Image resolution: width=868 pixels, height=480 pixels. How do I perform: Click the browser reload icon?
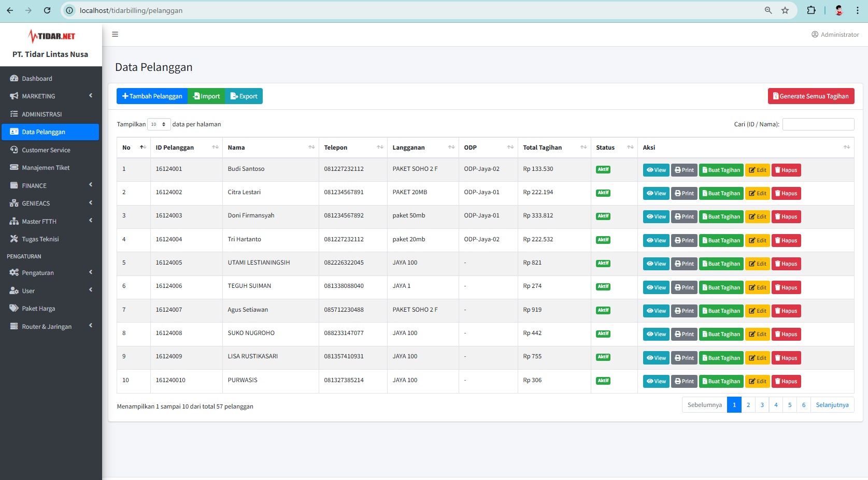[x=47, y=10]
